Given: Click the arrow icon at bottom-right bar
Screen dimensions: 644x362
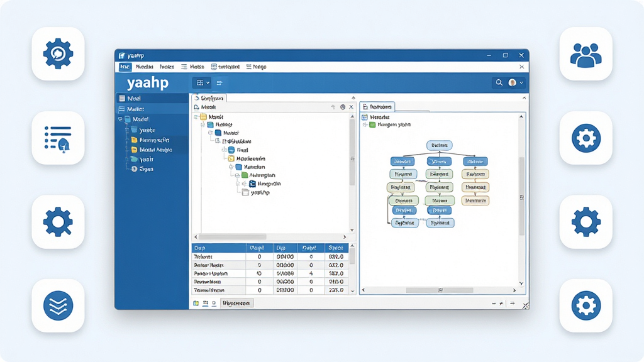Looking at the screenshot, I should click(512, 304).
